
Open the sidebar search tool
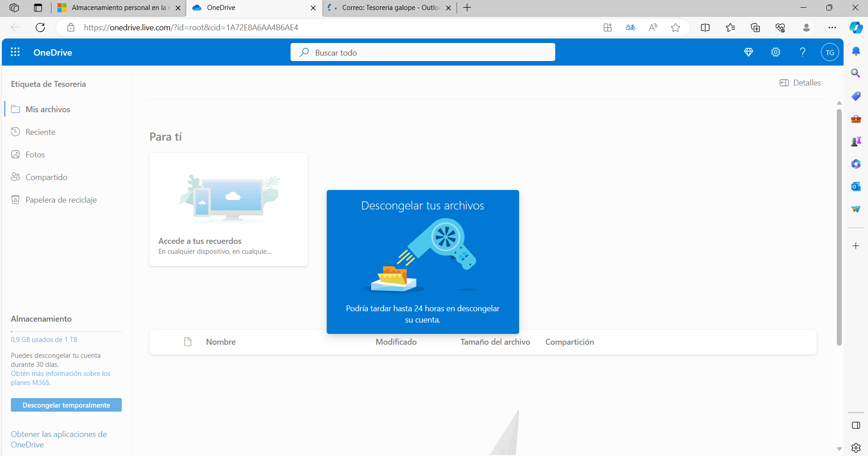click(856, 73)
